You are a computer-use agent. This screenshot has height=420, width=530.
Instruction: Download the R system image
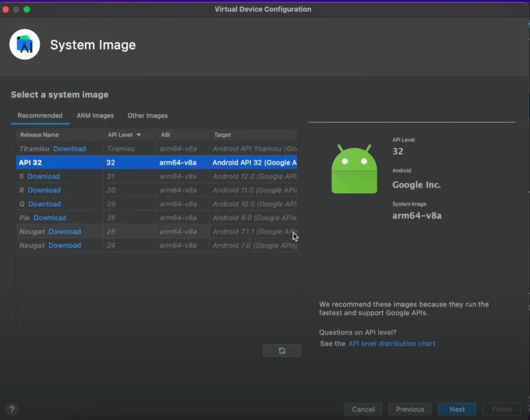pos(44,190)
